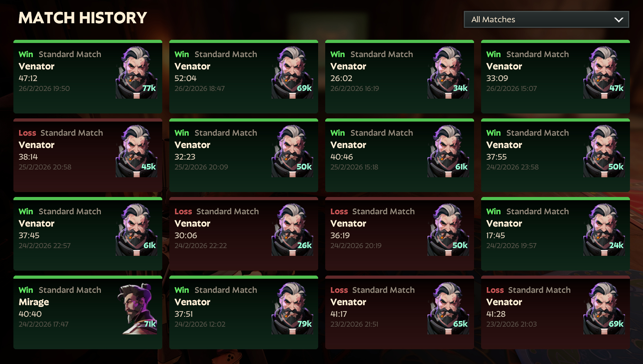Open the match played 24/2/2026 23:58
Viewport: 643px width, 364px height.
[556, 155]
